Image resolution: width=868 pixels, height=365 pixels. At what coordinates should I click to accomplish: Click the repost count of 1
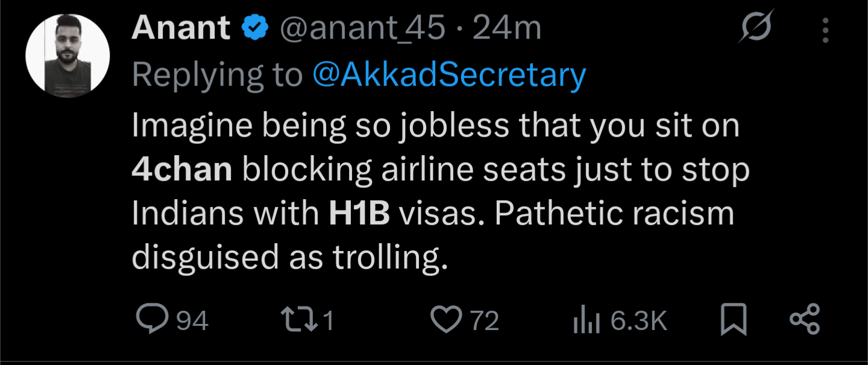(x=329, y=320)
